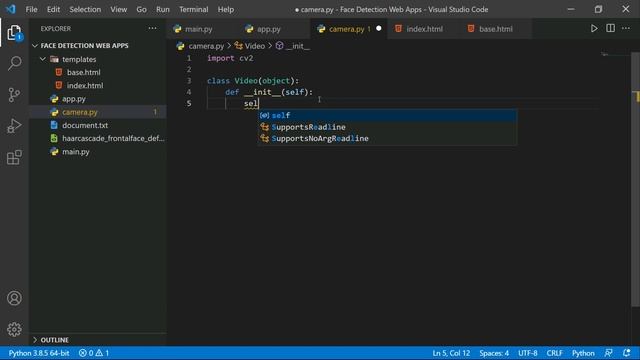This screenshot has width=640, height=360.
Task: Open the Run menu
Action: 162,9
